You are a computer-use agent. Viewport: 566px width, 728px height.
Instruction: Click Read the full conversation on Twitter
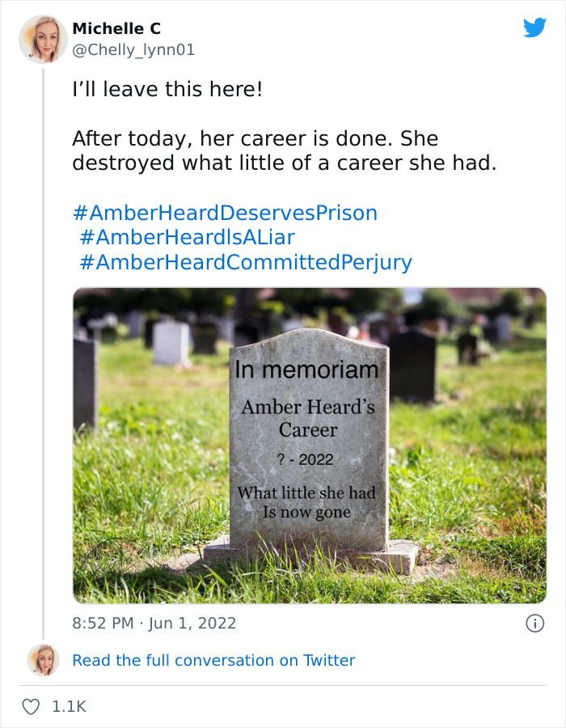tap(213, 660)
